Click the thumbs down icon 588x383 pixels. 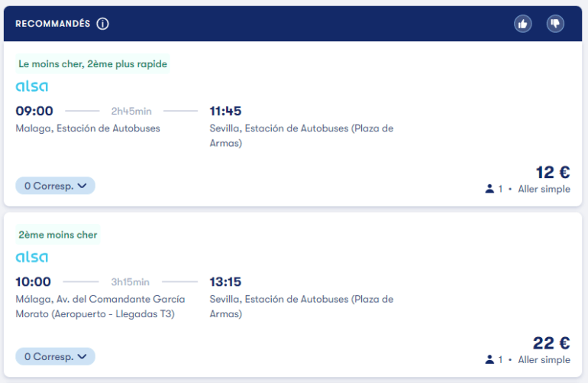point(555,24)
